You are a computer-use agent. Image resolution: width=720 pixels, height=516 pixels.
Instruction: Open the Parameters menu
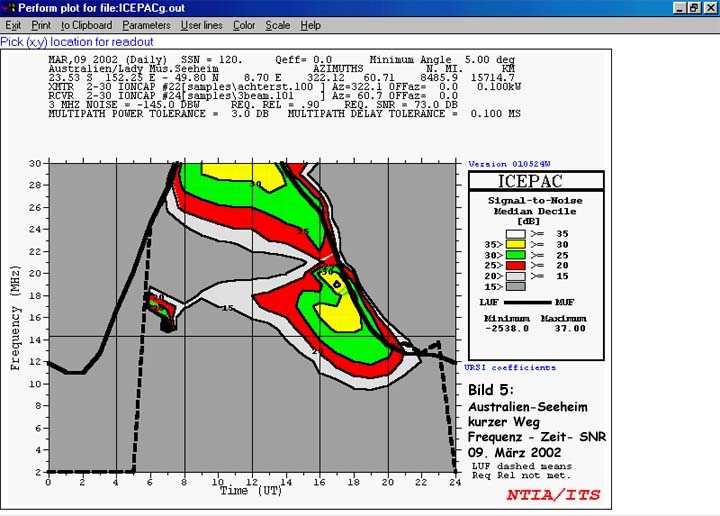(x=146, y=24)
